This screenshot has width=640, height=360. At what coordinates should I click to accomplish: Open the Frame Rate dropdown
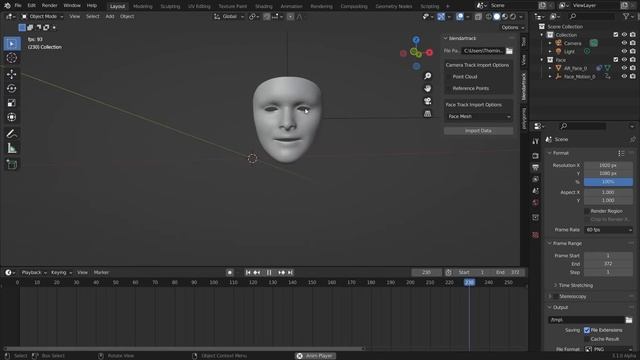click(608, 230)
